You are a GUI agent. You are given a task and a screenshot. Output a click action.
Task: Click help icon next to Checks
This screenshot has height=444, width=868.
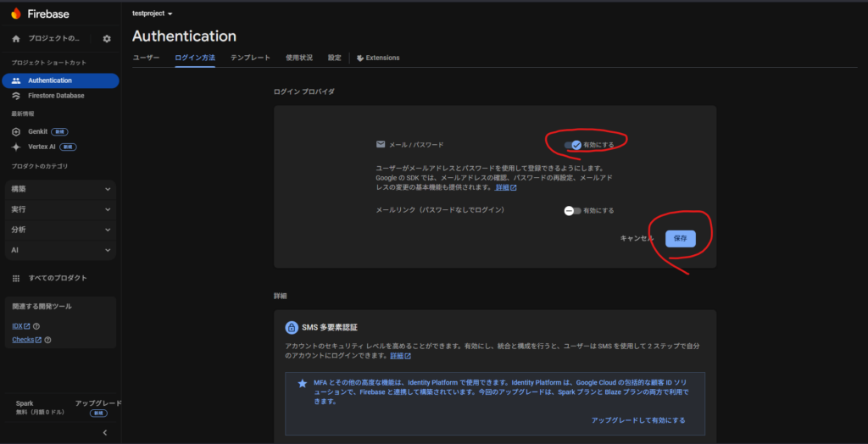[x=47, y=340]
